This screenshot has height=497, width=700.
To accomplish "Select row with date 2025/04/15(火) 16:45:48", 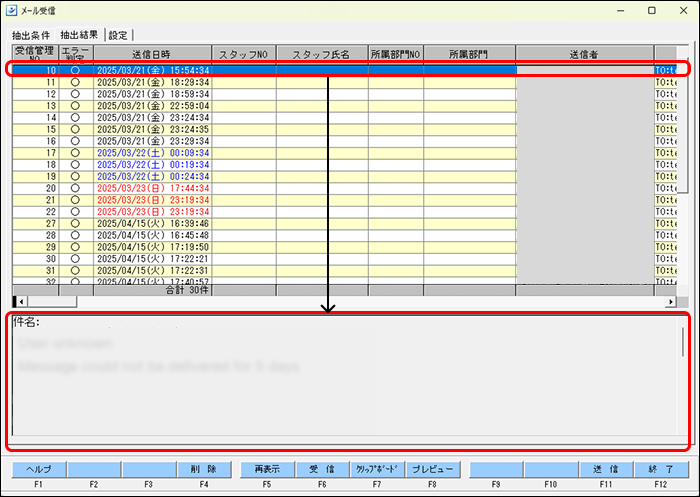I will pos(345,235).
